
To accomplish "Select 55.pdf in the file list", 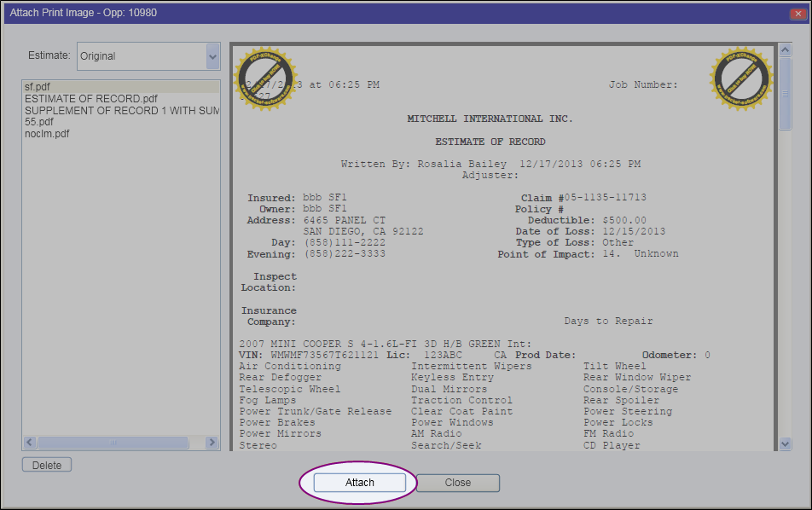I will (x=39, y=122).
